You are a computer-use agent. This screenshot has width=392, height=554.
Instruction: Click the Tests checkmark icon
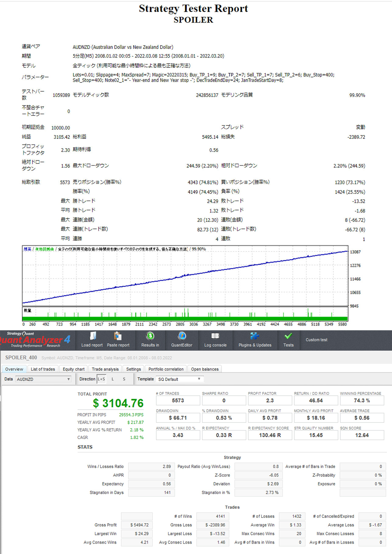point(288,336)
